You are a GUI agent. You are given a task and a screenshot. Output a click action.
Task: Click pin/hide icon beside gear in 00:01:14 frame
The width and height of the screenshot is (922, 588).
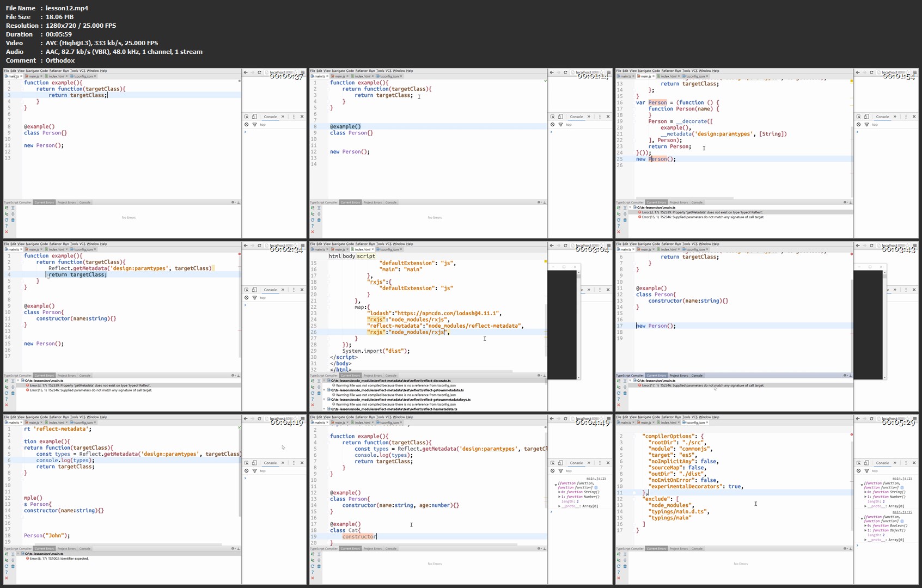coord(545,203)
